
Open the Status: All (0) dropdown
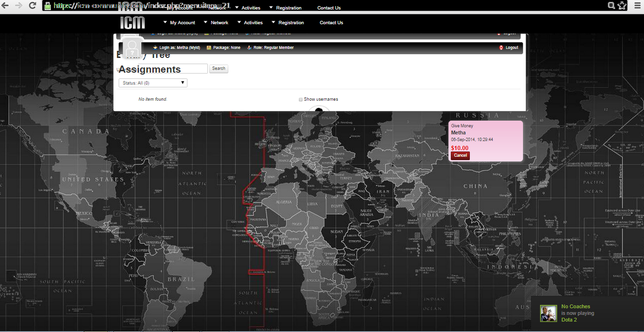(153, 83)
